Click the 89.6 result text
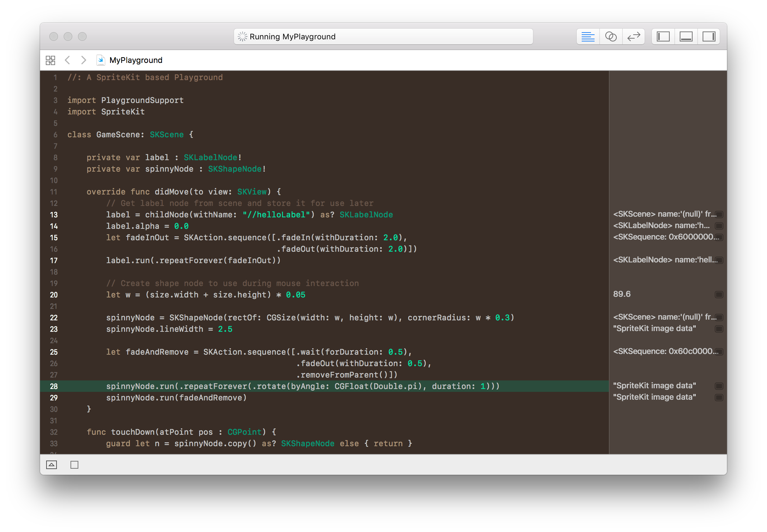This screenshot has height=532, width=767. [x=622, y=294]
